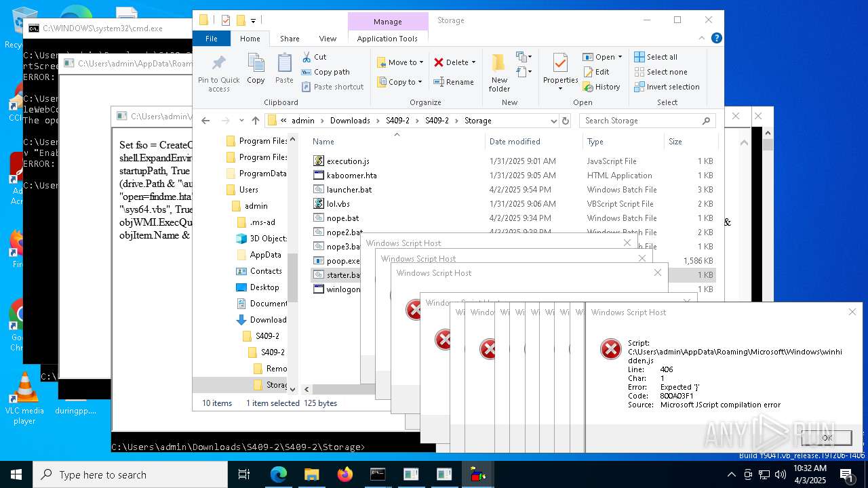
Task: Open address bar history dropdown
Action: tap(554, 121)
